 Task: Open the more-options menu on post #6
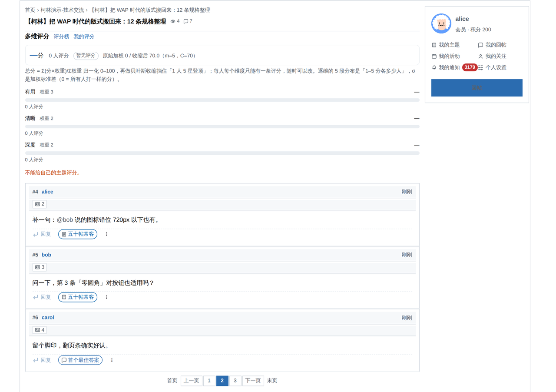(x=112, y=360)
